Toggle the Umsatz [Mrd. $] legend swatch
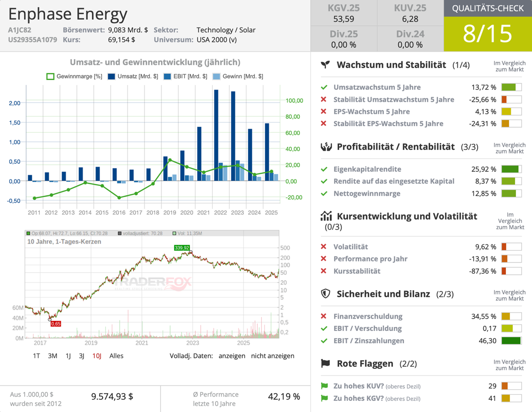 pyautogui.click(x=111, y=76)
